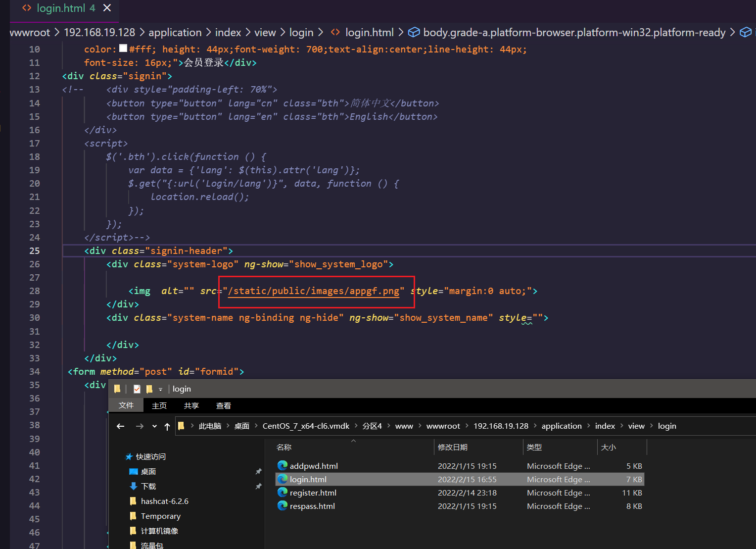756x549 pixels.
Task: Go forward in File Explorer
Action: (140, 426)
